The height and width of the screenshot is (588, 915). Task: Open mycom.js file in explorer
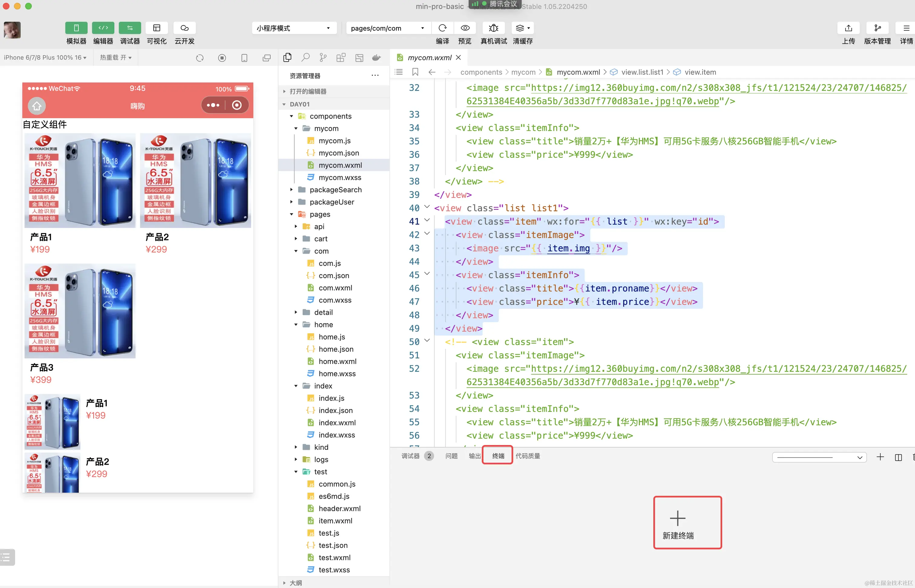[x=334, y=141]
